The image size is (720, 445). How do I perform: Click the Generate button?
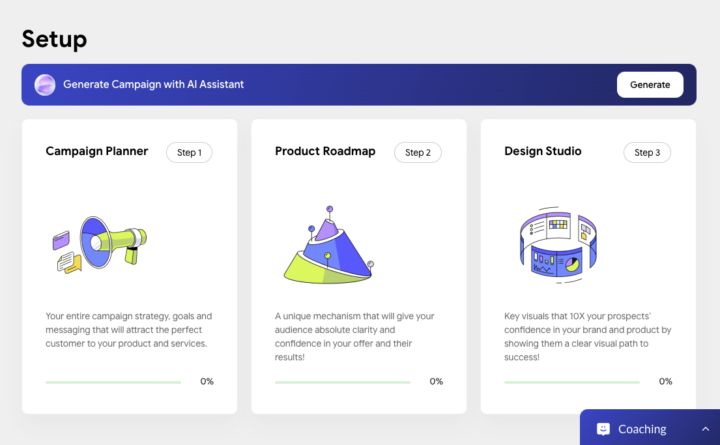click(650, 84)
